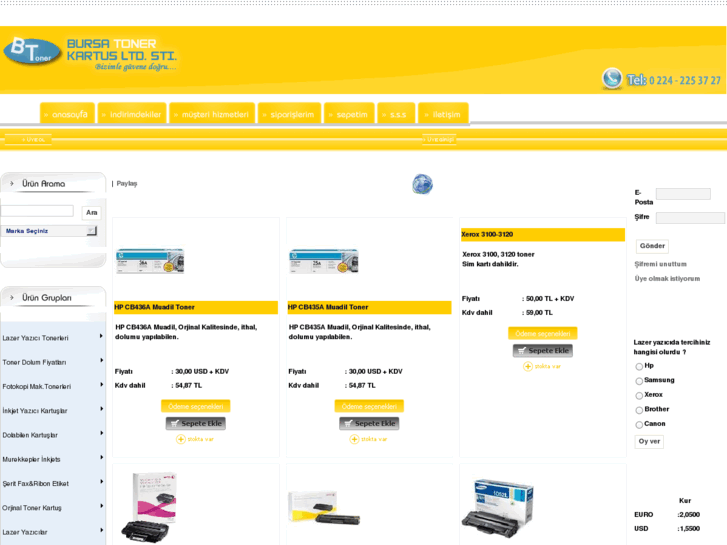Image resolution: width=727 pixels, height=545 pixels.
Task: Click the arrow icon beside Ürün Grupları
Action: pyautogui.click(x=12, y=298)
